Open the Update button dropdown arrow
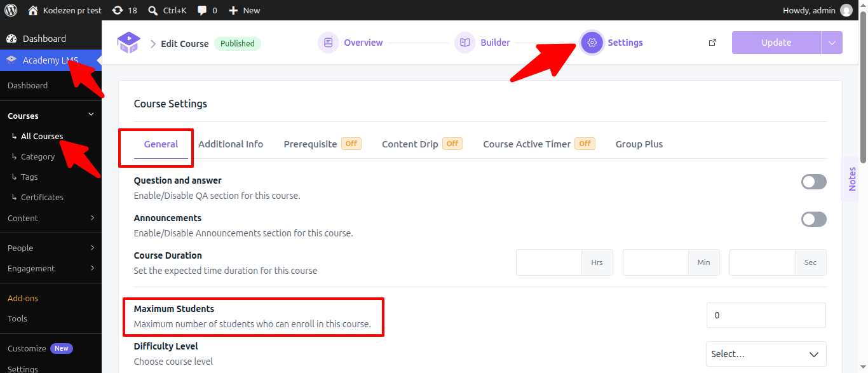Image resolution: width=868 pixels, height=373 pixels. point(832,43)
